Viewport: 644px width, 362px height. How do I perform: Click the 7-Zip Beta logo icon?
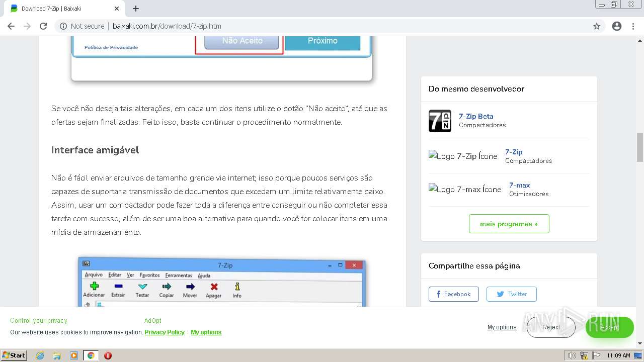click(440, 121)
